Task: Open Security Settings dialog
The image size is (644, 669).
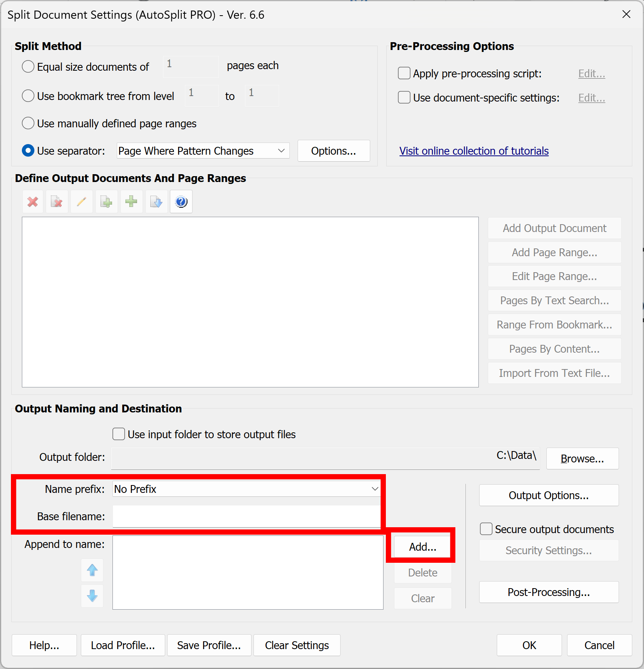Action: (x=548, y=550)
